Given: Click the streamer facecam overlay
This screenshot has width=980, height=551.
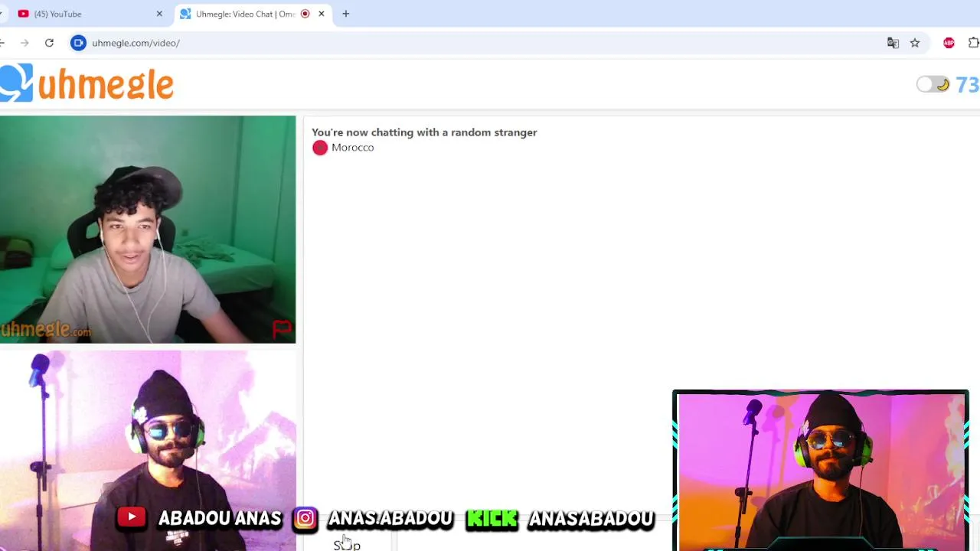Looking at the screenshot, I should pos(821,470).
